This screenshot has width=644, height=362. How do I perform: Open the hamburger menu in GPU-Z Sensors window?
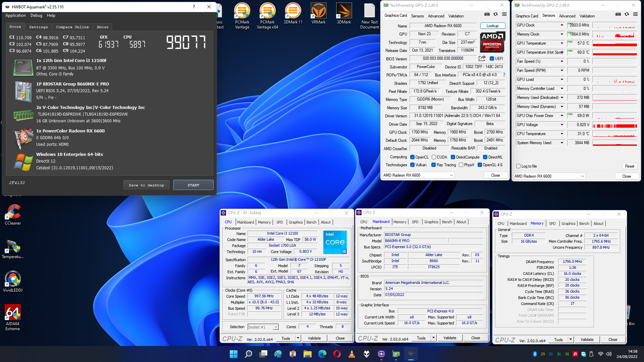point(635,14)
